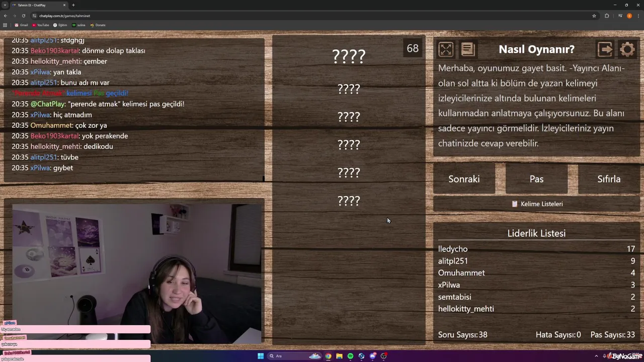Open Spotify from the taskbar
Viewport: 644px width, 362px height.
350,356
